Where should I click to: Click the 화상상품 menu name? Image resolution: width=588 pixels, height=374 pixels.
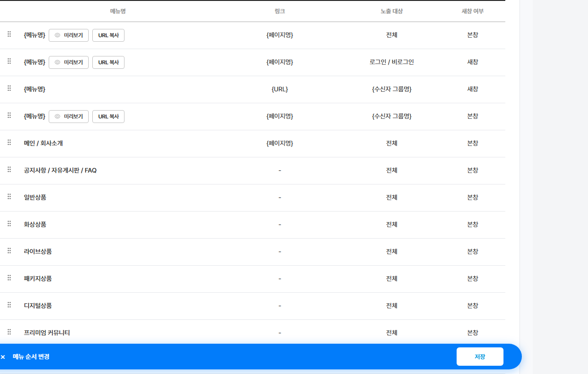[x=35, y=224]
